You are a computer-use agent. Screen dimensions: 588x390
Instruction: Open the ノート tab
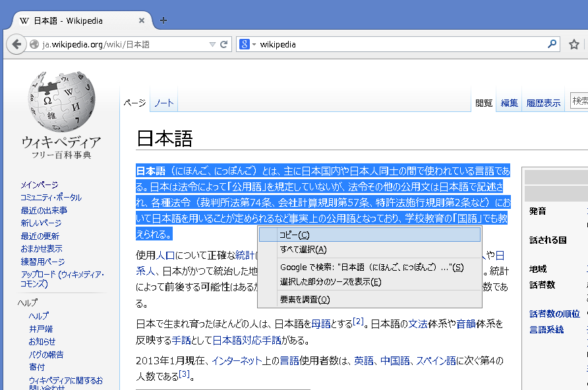click(x=164, y=103)
